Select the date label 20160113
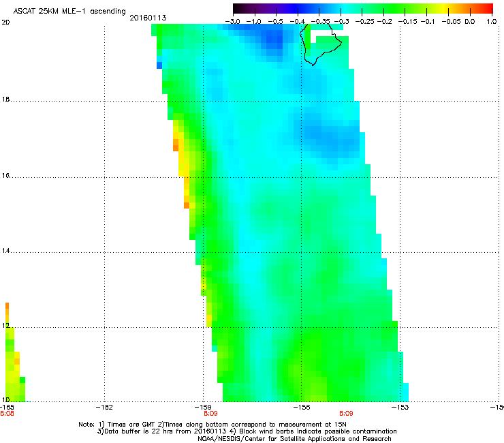Image resolution: width=504 pixels, height=443 pixels. [x=148, y=18]
